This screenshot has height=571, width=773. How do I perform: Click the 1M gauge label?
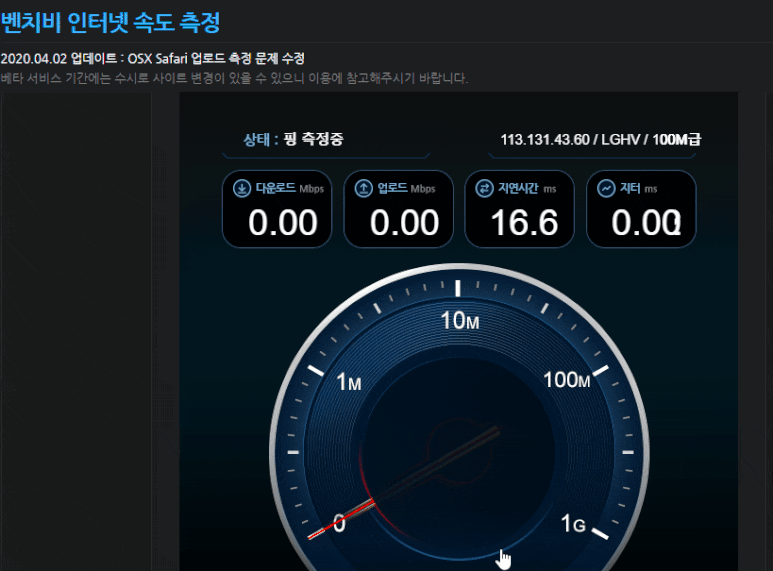point(349,382)
